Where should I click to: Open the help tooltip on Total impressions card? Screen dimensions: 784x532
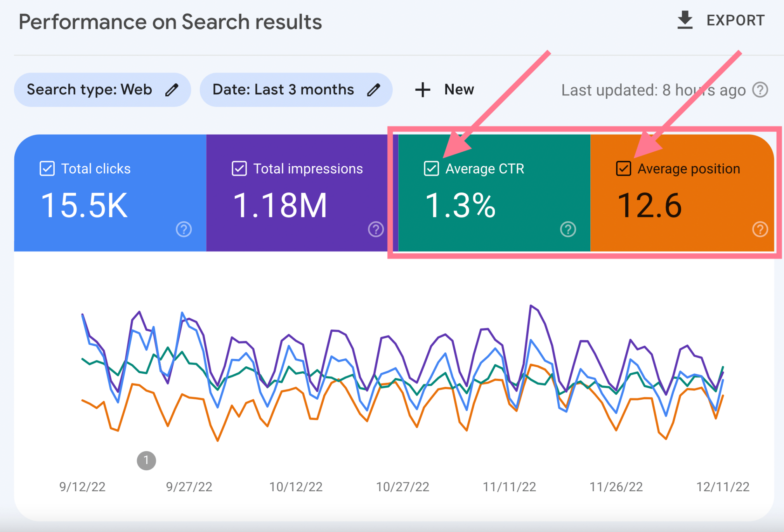click(375, 229)
